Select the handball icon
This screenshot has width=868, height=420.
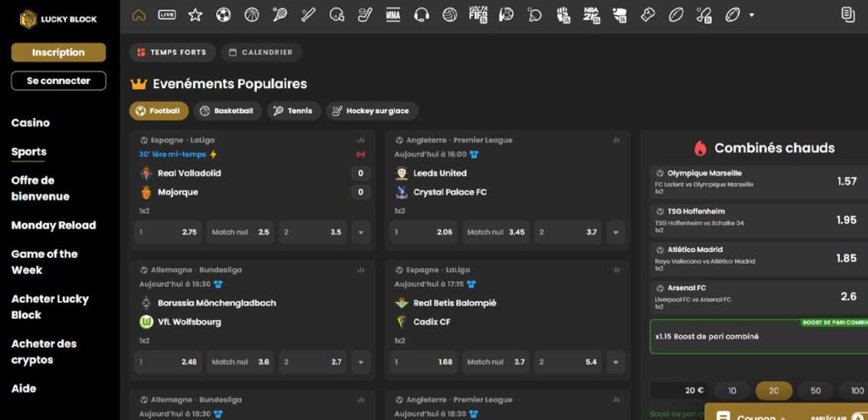pyautogui.click(x=506, y=15)
